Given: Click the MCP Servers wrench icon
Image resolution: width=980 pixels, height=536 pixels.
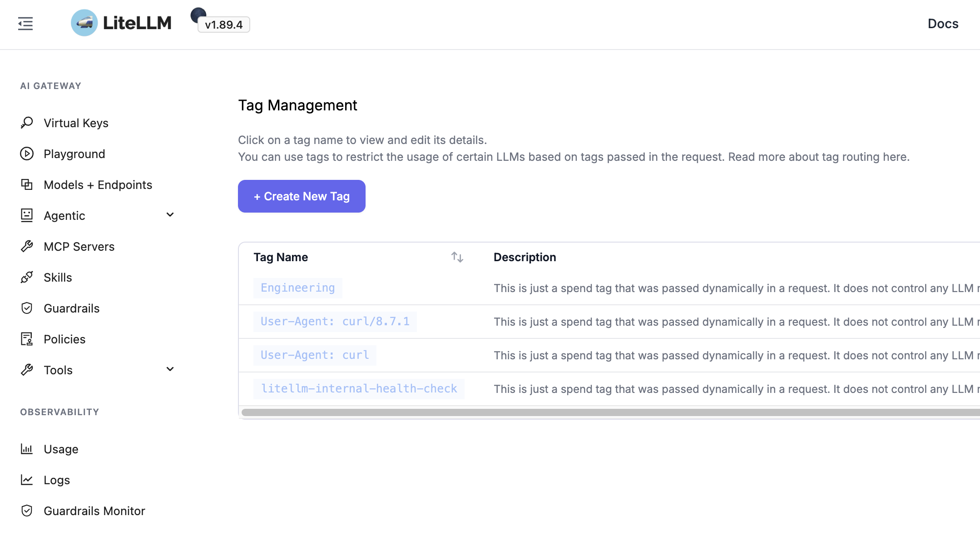Looking at the screenshot, I should [27, 246].
